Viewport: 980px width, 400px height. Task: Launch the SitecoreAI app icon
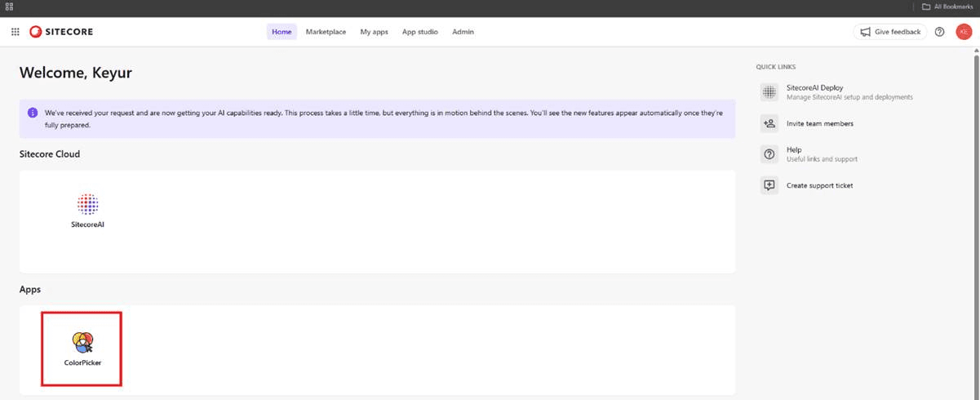click(87, 204)
